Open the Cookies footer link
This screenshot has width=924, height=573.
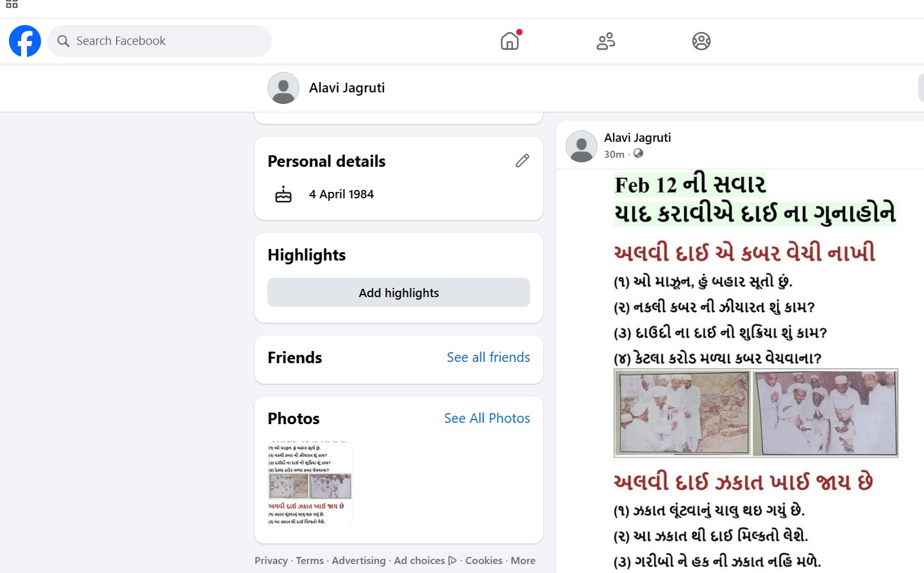(x=483, y=561)
